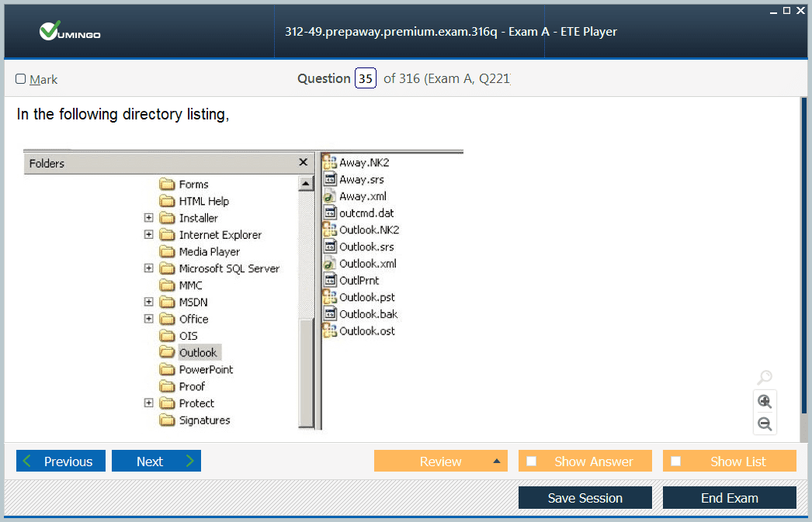Click the Away.NK2 file icon

tap(330, 162)
